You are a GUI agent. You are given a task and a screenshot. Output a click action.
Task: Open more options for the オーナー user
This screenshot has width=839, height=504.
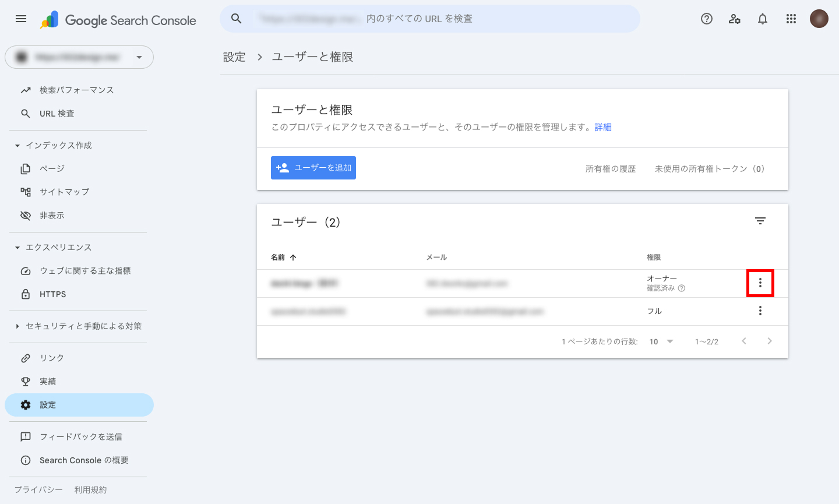pos(760,283)
